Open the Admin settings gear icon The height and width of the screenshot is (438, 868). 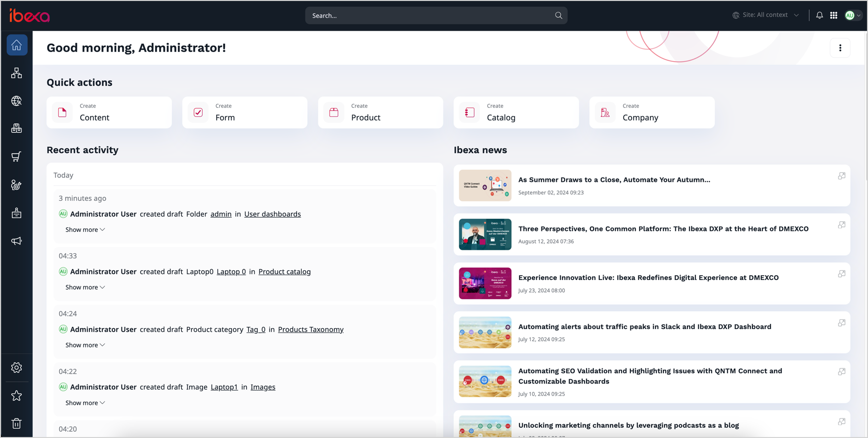coord(17,368)
